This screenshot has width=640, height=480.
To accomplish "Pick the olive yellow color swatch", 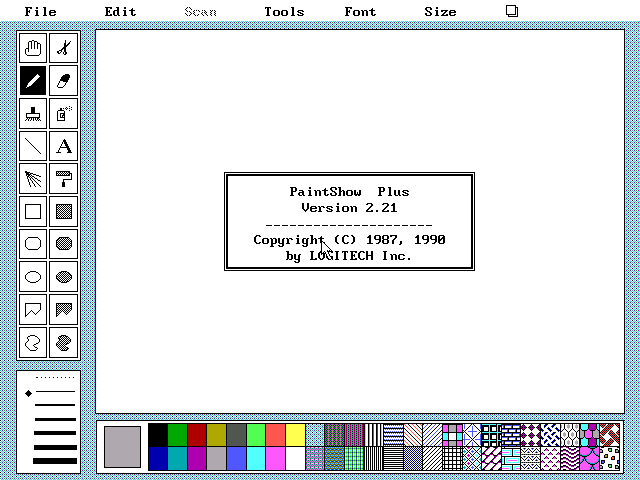I will (216, 435).
